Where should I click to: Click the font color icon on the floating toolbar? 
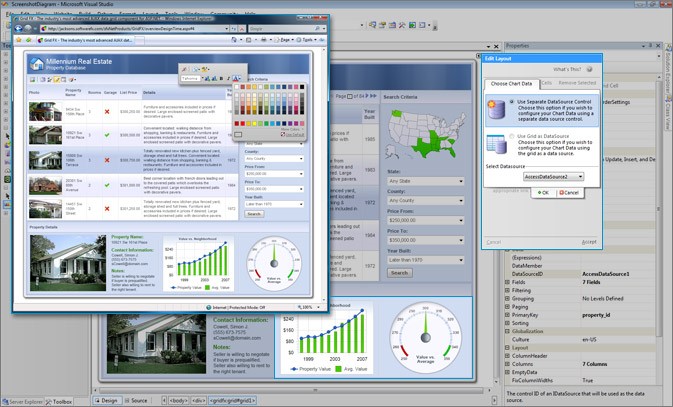click(236, 79)
